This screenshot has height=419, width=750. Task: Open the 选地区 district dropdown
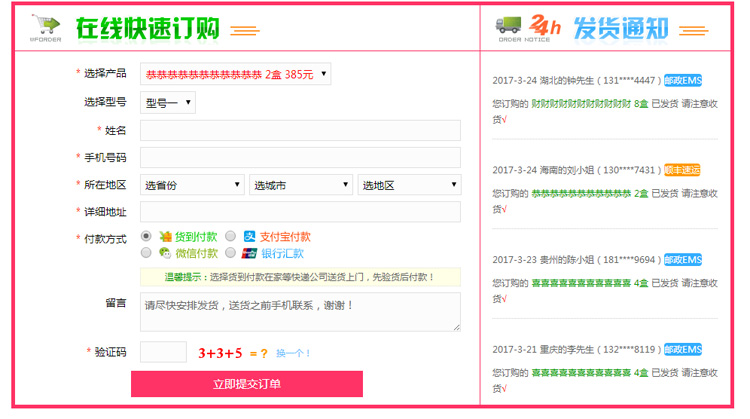(x=409, y=185)
